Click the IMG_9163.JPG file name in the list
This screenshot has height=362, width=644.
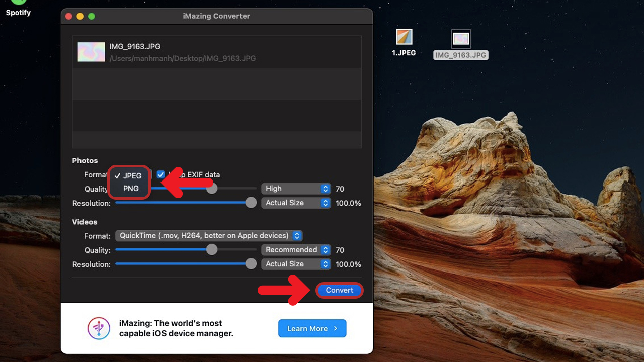pyautogui.click(x=135, y=46)
